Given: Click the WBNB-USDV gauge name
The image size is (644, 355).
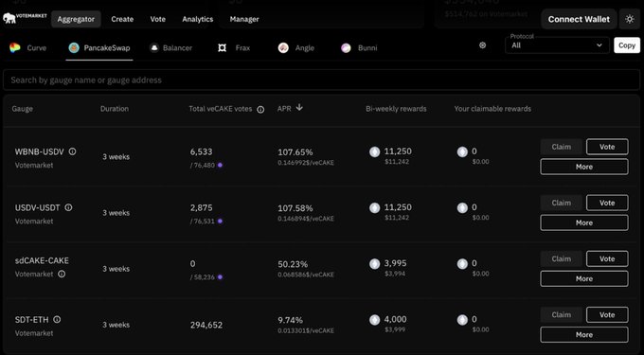Looking at the screenshot, I should point(40,151).
